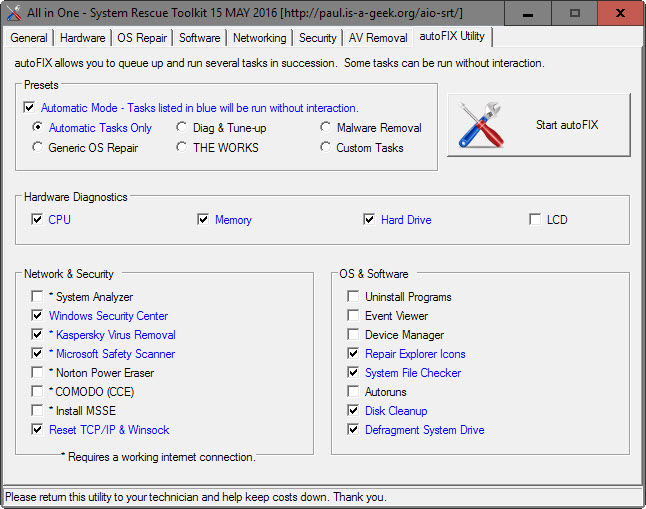
Task: Click the app icon in the title bar
Action: pyautogui.click(x=14, y=13)
